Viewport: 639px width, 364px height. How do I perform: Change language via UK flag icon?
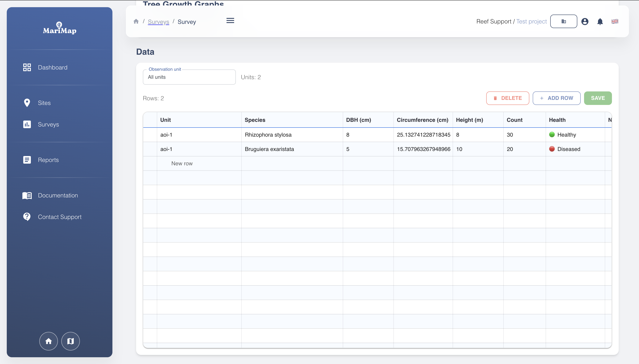615,22
